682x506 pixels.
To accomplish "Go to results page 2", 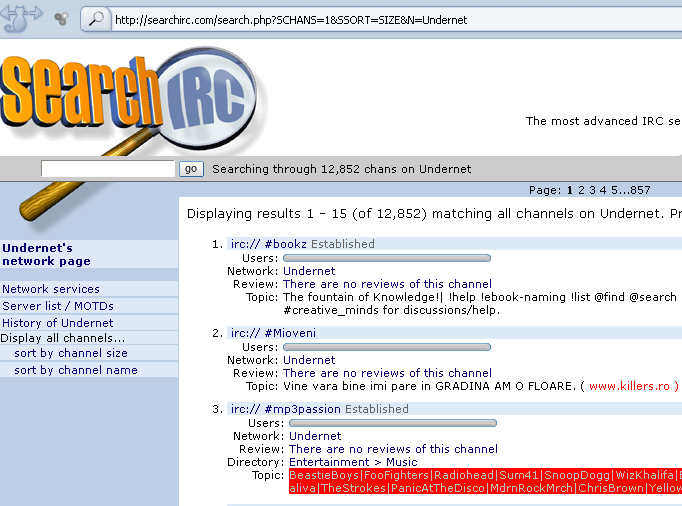I will pyautogui.click(x=581, y=190).
